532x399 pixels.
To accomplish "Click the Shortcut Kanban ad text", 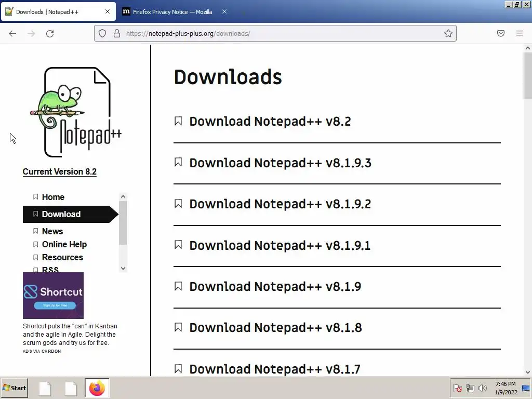I will click(70, 335).
